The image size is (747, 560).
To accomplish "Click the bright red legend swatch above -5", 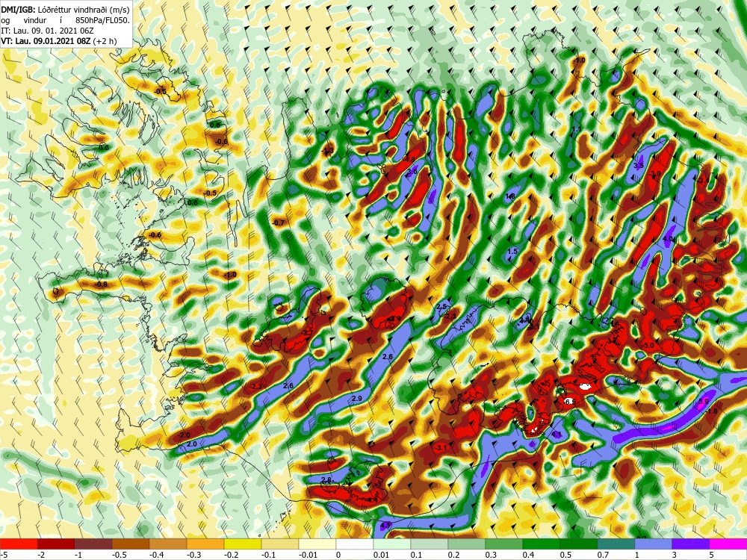I will pyautogui.click(x=19, y=544).
